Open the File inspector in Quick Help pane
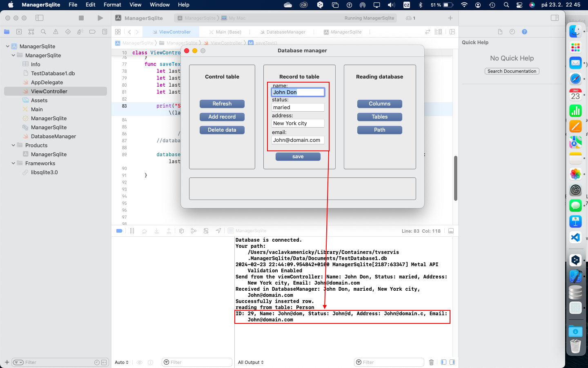The width and height of the screenshot is (588, 368). point(500,32)
